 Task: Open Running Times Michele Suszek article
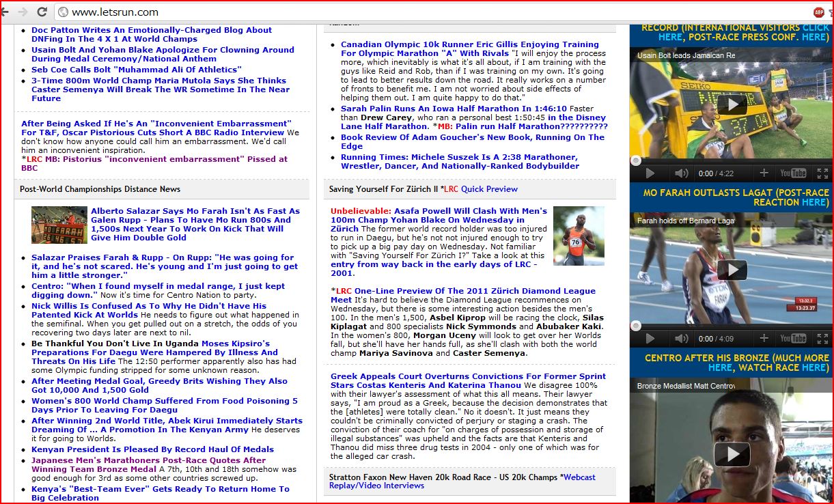[x=460, y=161]
